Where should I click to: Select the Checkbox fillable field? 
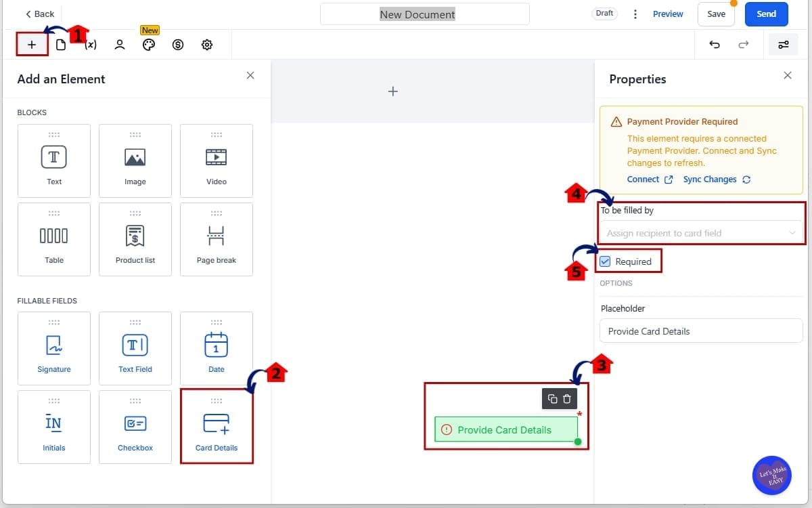pos(135,427)
